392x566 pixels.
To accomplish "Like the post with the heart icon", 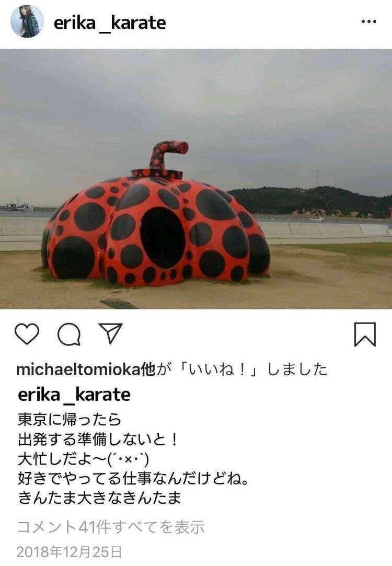I will click(27, 334).
